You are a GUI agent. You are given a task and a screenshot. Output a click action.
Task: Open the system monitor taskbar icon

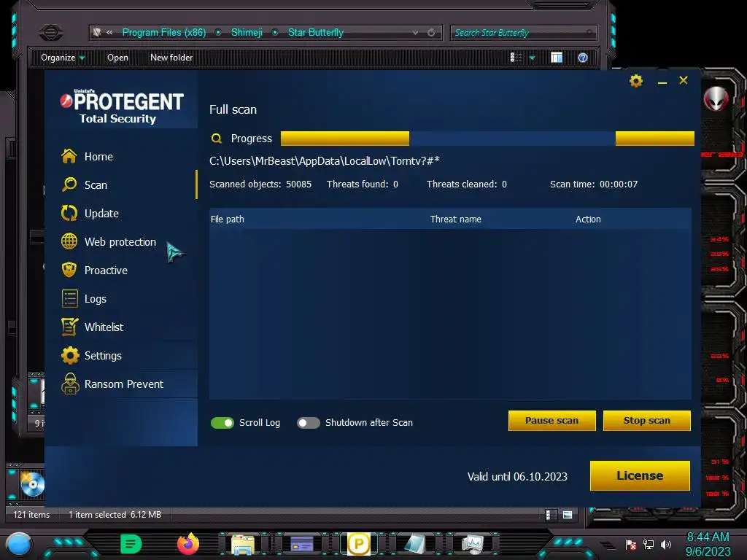[x=473, y=544]
